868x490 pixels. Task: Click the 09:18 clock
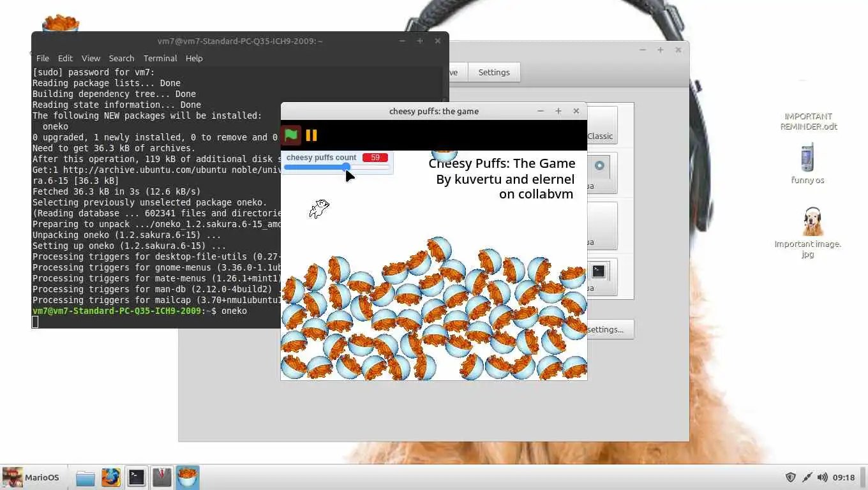click(844, 477)
